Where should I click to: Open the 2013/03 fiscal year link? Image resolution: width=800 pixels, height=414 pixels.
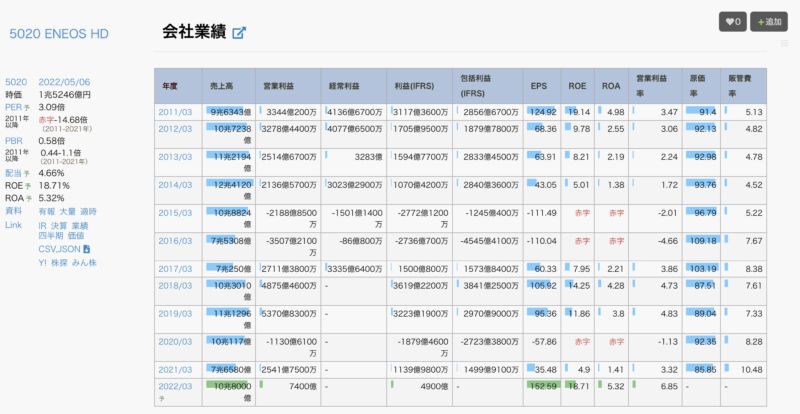coord(175,157)
